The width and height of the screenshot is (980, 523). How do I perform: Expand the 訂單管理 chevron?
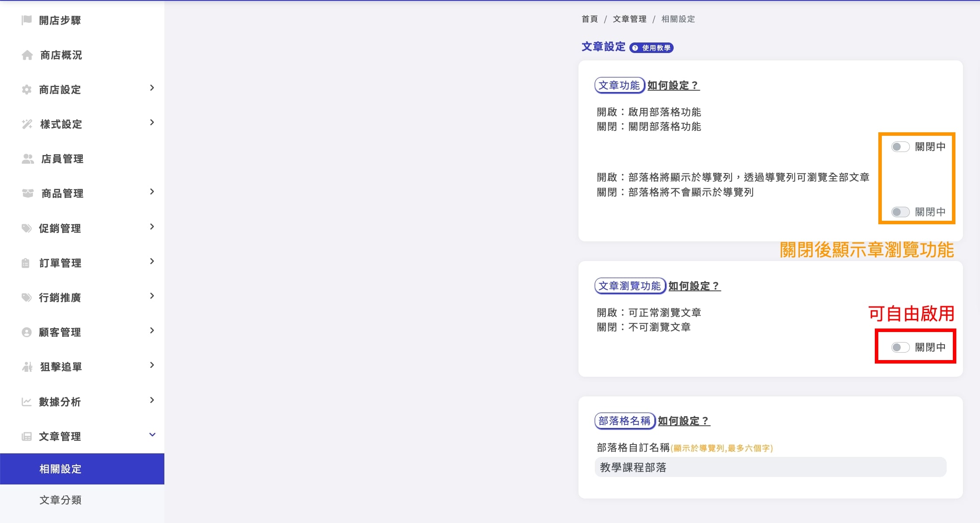152,261
